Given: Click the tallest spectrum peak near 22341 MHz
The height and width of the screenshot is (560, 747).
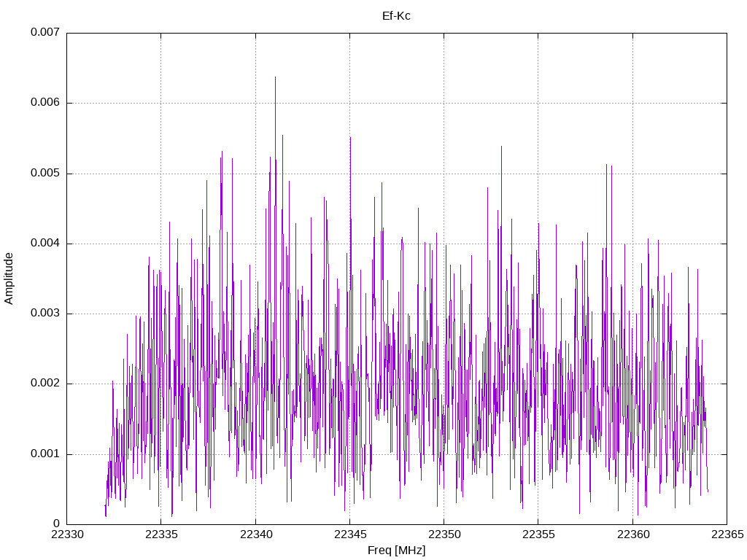Looking at the screenshot, I should 275,78.
